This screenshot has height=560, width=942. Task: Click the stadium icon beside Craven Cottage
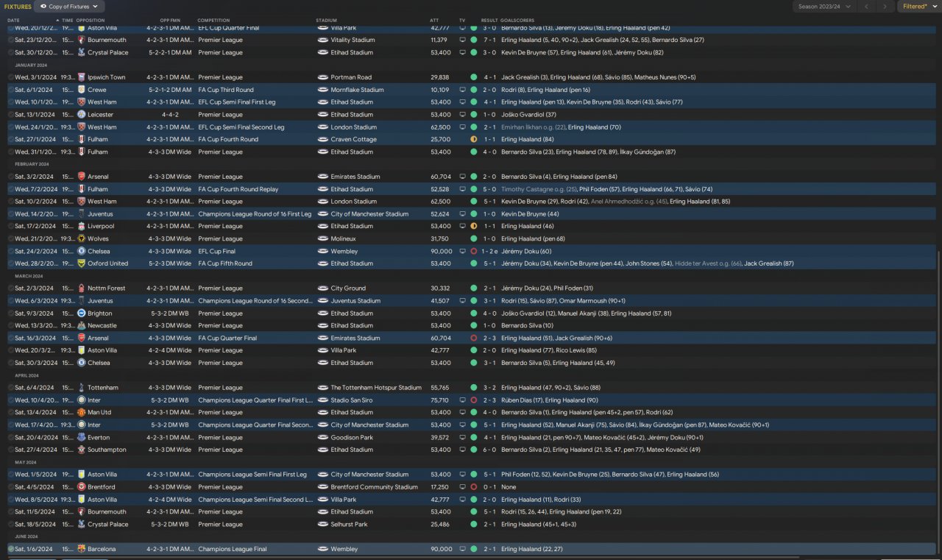[323, 139]
